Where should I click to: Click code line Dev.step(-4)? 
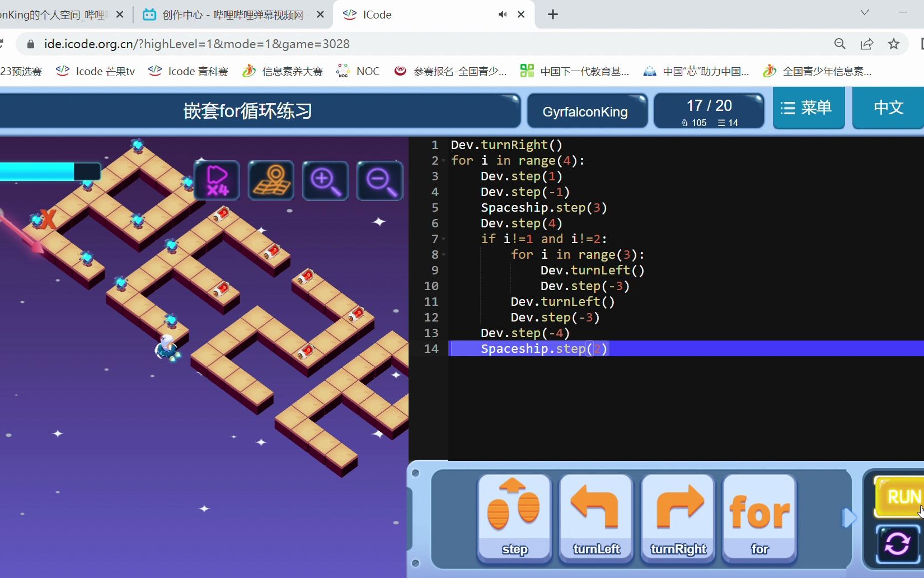525,333
